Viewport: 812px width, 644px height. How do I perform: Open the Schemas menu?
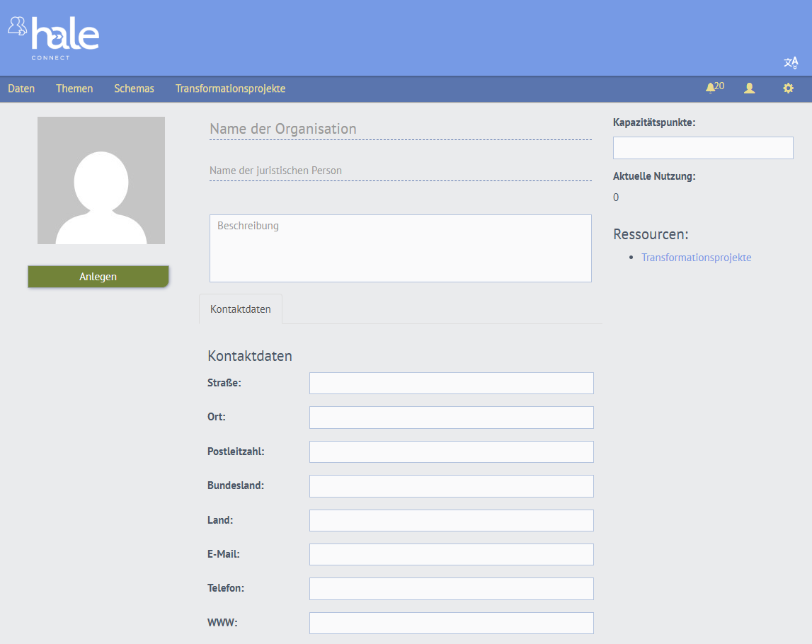[x=134, y=88]
